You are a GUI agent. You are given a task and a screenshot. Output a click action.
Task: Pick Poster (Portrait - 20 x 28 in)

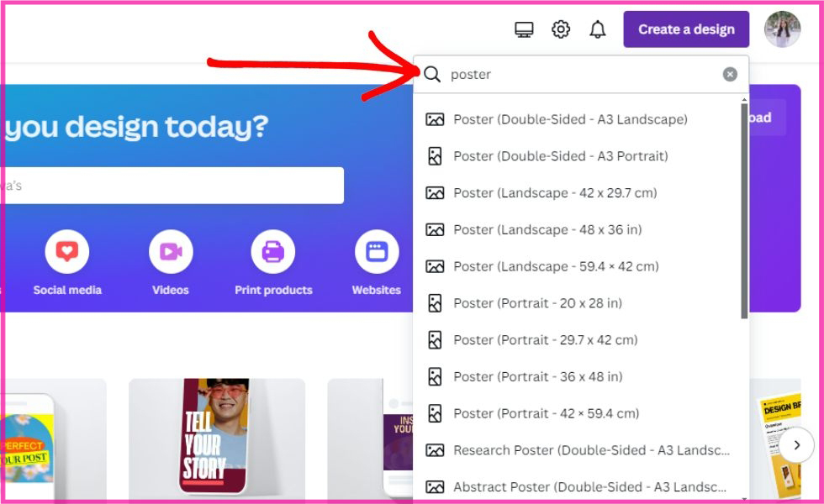(577, 303)
